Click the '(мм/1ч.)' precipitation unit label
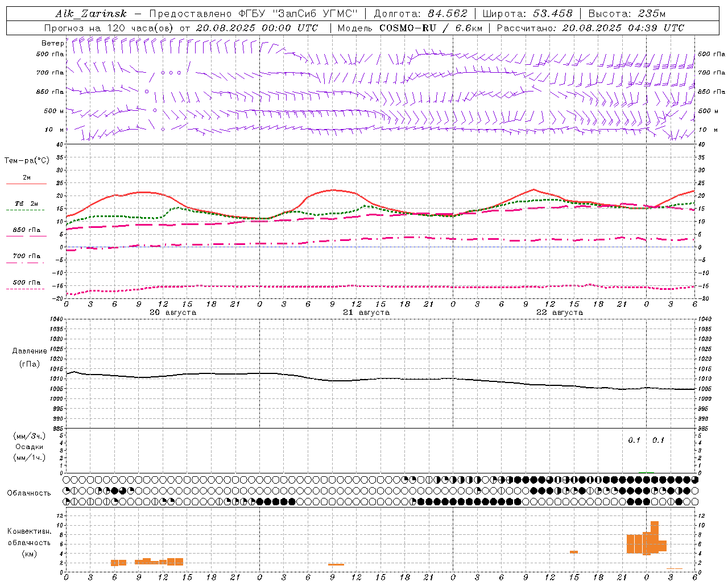 [29, 458]
